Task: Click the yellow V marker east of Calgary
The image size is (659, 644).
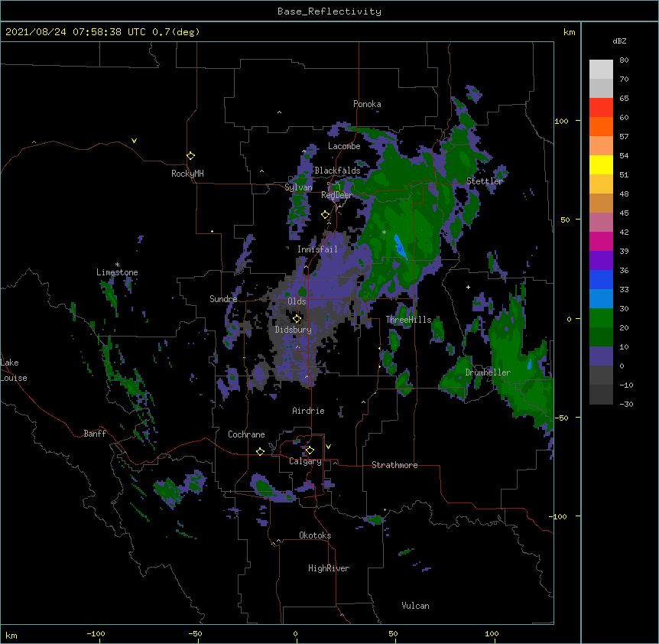Action: (328, 447)
